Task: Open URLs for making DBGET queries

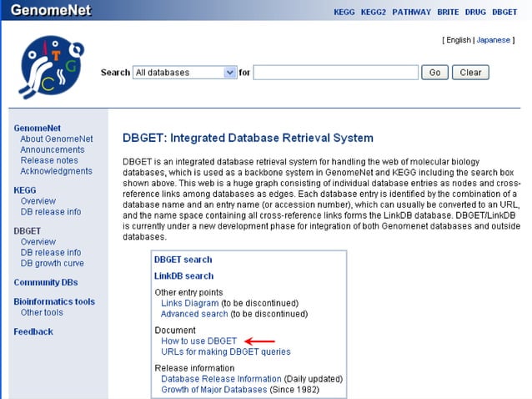Action: click(x=226, y=351)
